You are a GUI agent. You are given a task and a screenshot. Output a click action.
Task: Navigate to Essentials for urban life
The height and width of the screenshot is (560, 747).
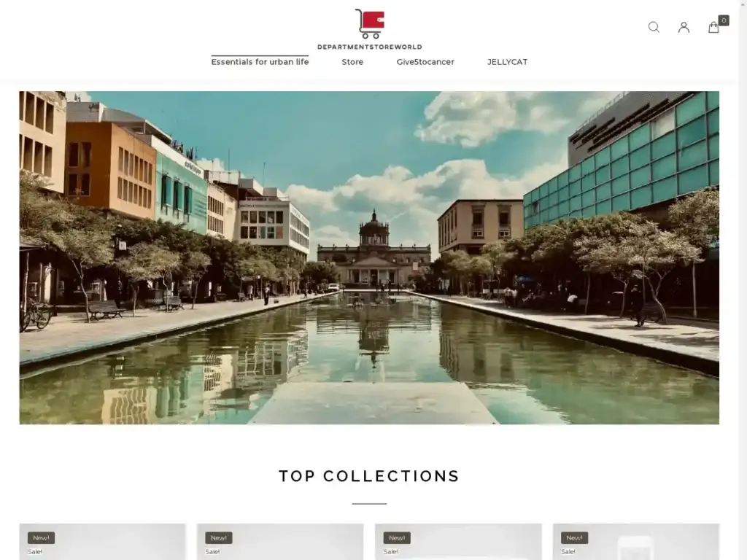click(x=259, y=62)
